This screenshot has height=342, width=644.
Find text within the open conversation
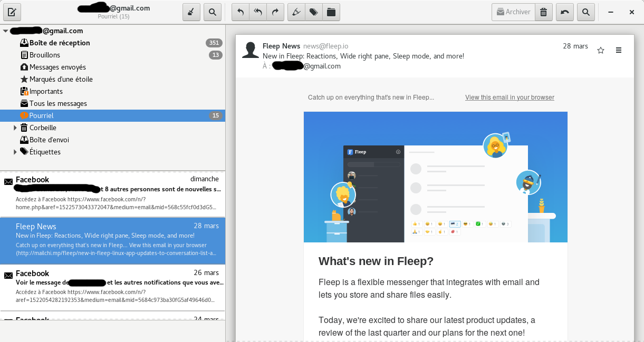(586, 12)
